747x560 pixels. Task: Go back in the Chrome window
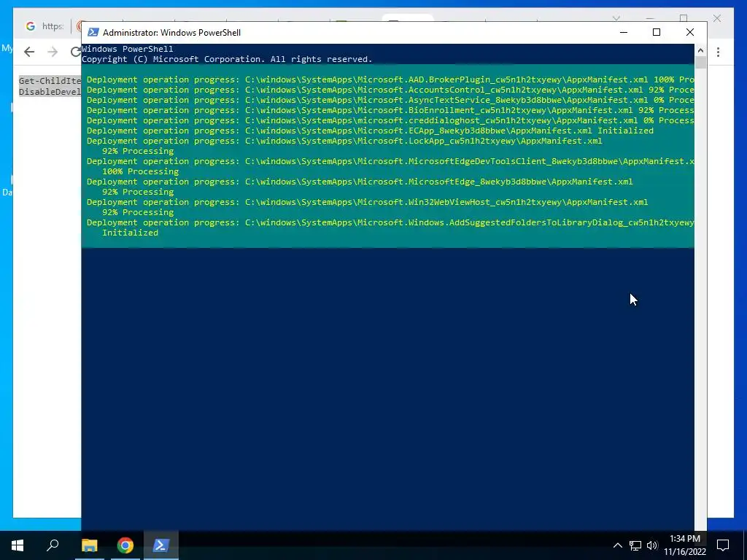(29, 52)
